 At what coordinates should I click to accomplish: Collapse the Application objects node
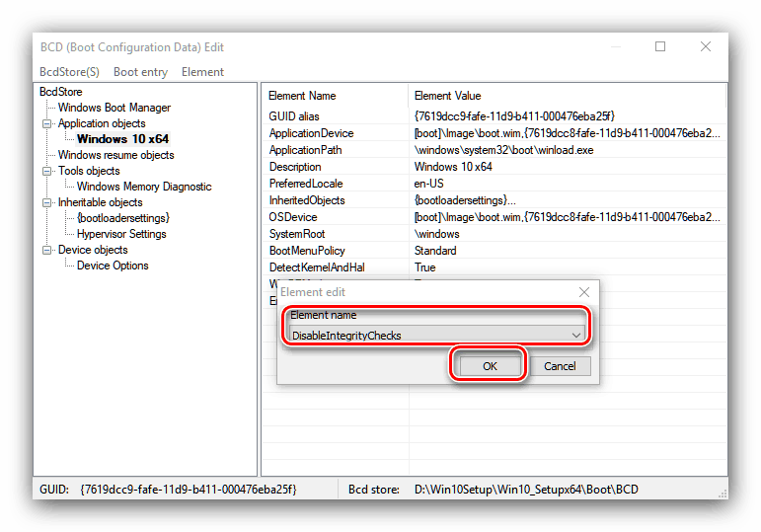pyautogui.click(x=47, y=123)
